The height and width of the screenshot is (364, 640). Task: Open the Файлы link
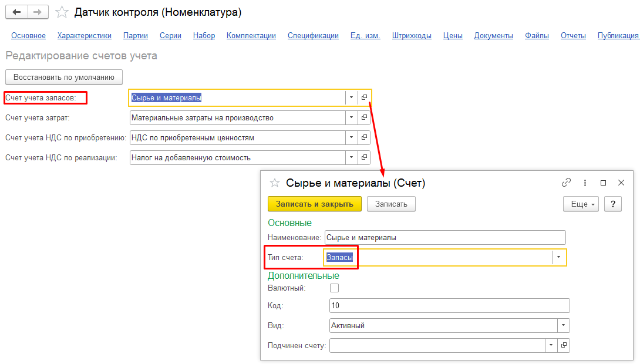(x=537, y=35)
